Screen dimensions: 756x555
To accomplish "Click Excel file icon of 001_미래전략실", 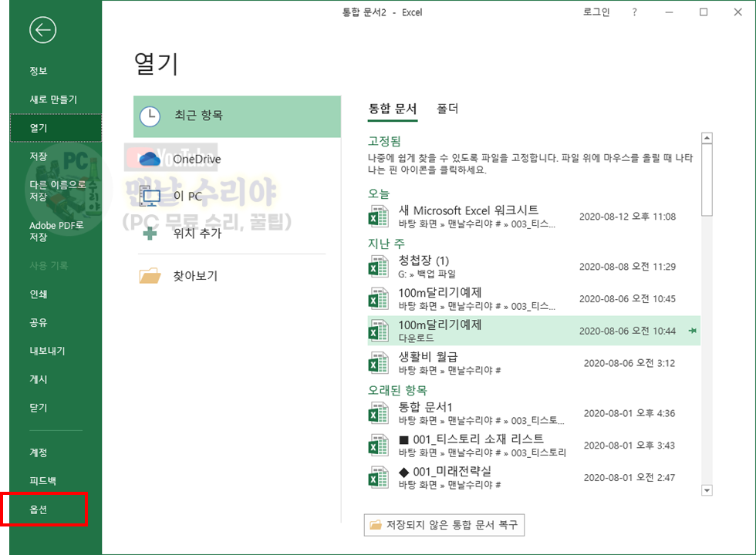I will point(379,477).
